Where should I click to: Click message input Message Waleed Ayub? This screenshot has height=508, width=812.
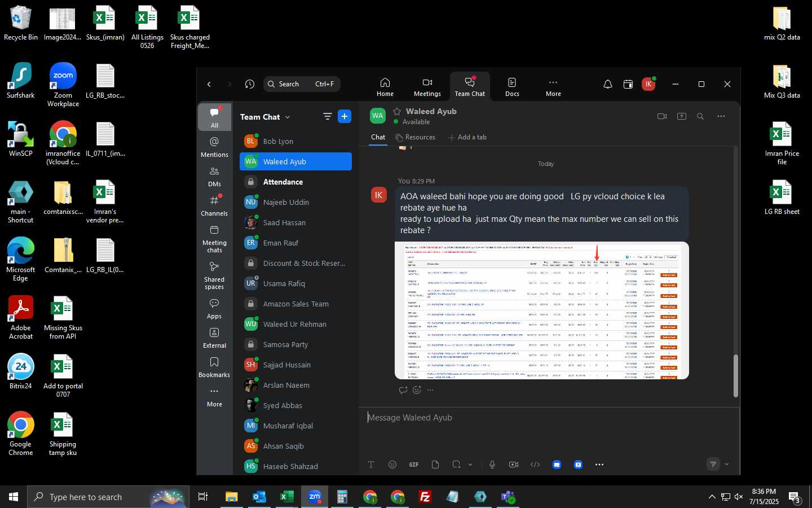click(x=549, y=418)
